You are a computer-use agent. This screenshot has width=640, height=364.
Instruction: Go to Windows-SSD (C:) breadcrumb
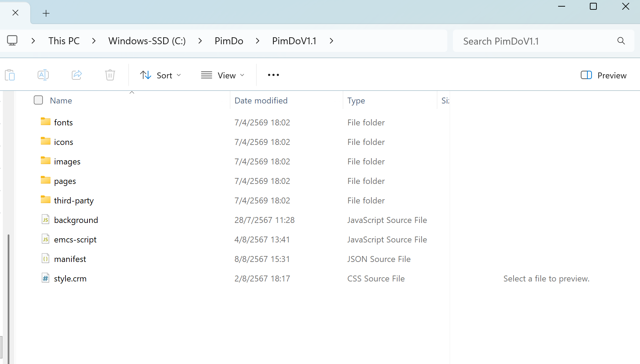pyautogui.click(x=147, y=41)
